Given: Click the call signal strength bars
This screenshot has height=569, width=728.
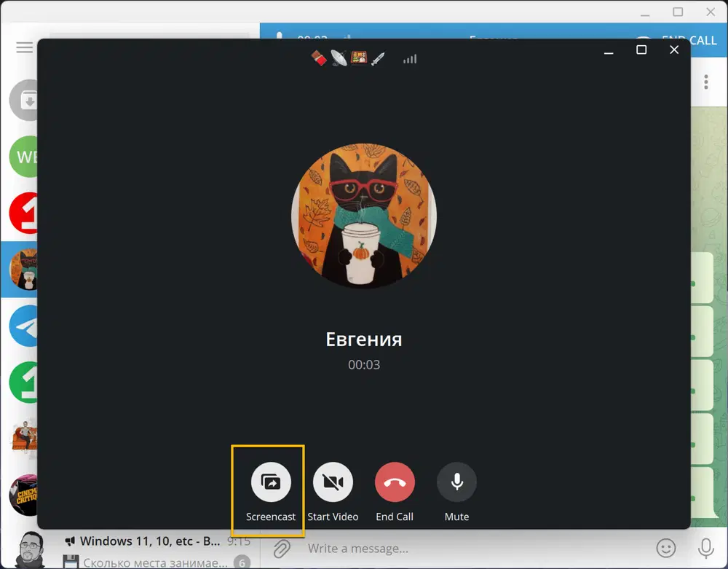Looking at the screenshot, I should pyautogui.click(x=410, y=59).
